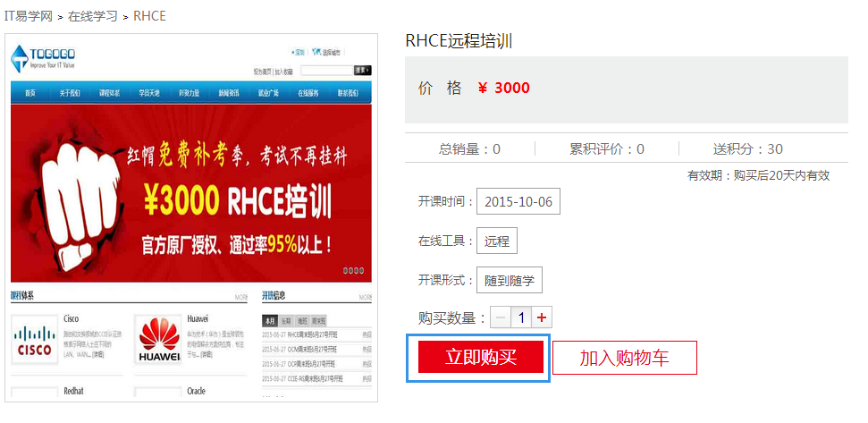Viewport: 868px width, 423px height.
Task: Select the 随到随学 class format option
Action: [x=509, y=280]
